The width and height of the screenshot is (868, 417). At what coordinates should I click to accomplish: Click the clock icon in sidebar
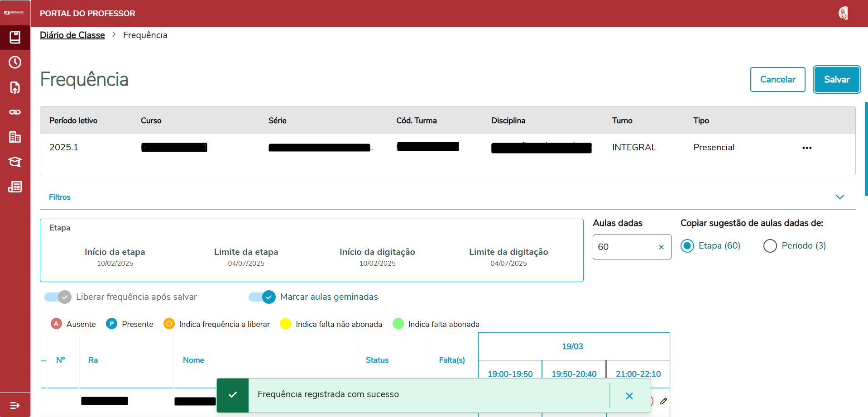click(15, 62)
